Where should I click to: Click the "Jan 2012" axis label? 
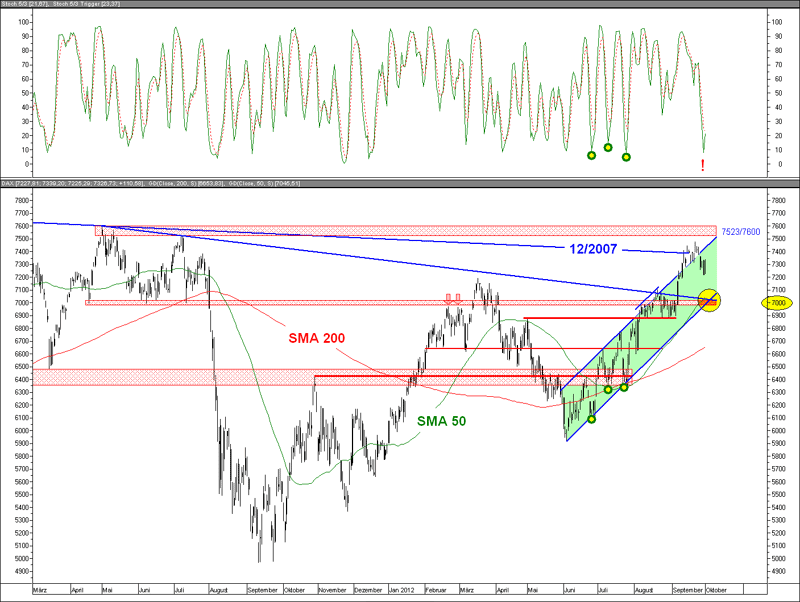pyautogui.click(x=402, y=590)
